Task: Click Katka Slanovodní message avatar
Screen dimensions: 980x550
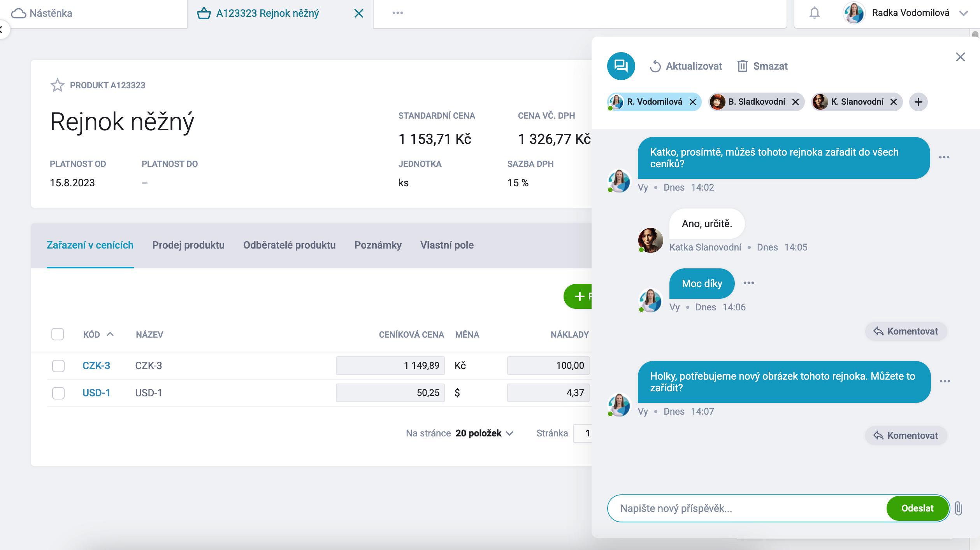Action: (650, 240)
